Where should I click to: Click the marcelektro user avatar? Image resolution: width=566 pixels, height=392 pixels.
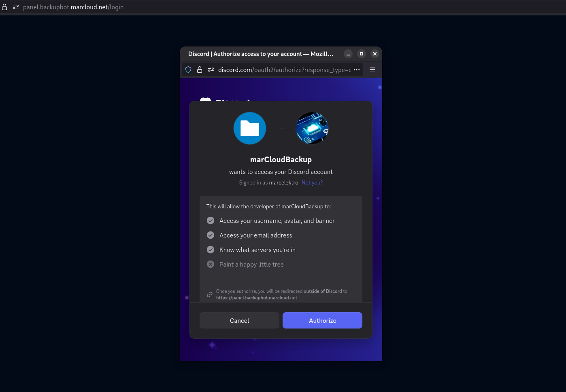[x=312, y=128]
